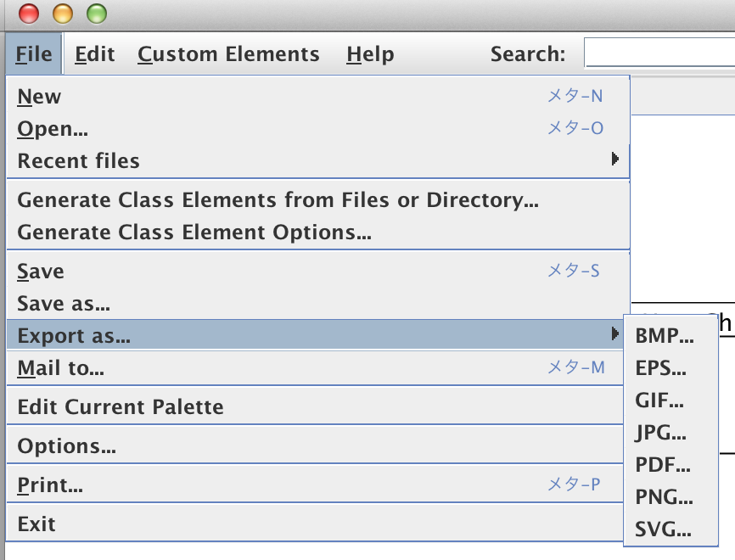Screen dimensions: 735x560
Task: Click the Search input field
Action: coord(660,53)
